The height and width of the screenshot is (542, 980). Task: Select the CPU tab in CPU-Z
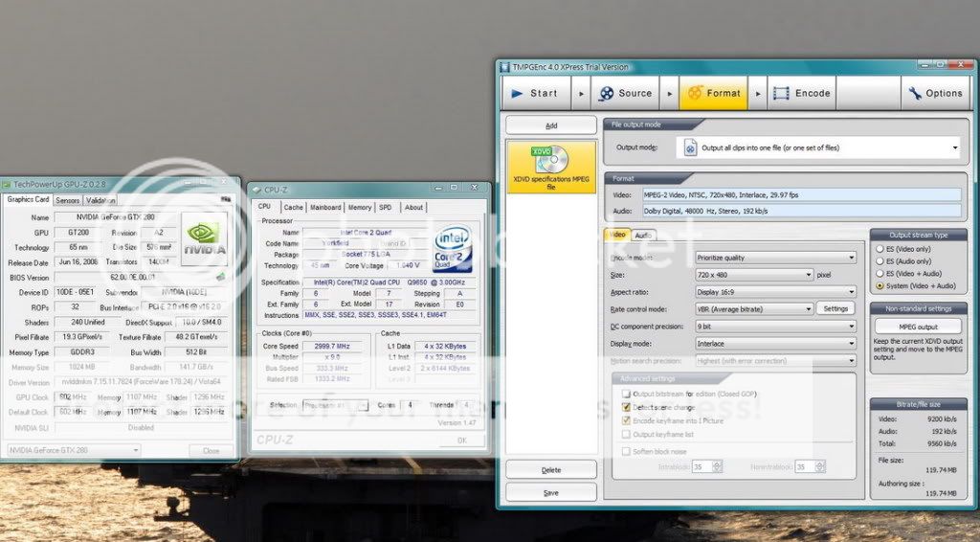point(265,206)
